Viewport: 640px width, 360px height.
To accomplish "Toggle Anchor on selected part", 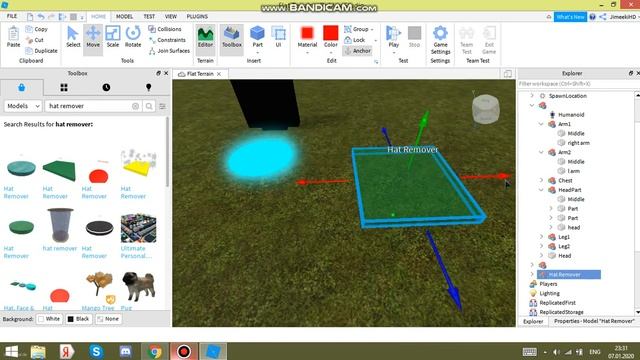I will point(358,51).
